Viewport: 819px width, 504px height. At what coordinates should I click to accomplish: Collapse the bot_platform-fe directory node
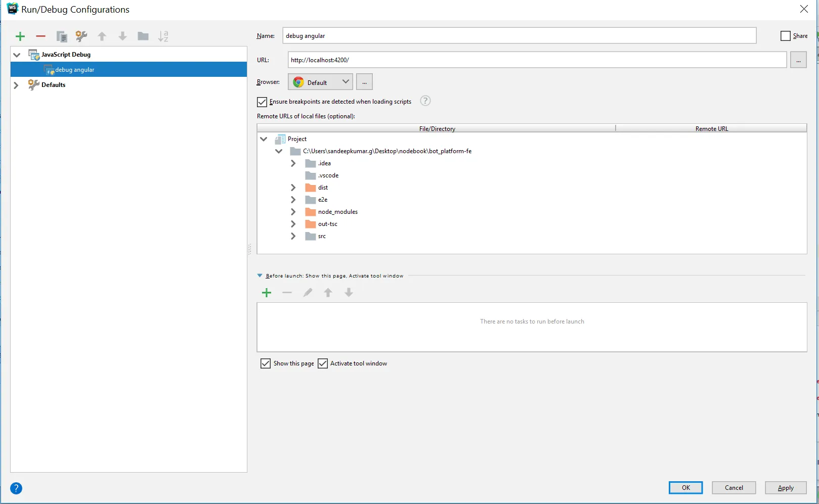click(x=279, y=151)
